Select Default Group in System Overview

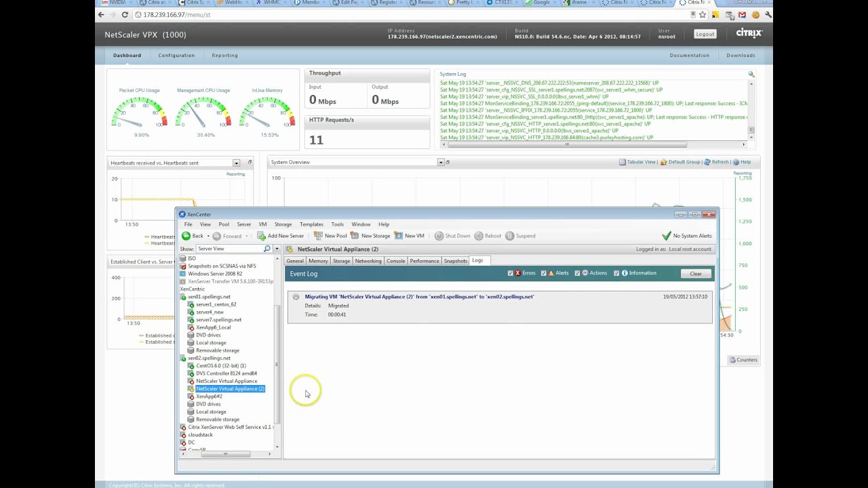(x=680, y=162)
